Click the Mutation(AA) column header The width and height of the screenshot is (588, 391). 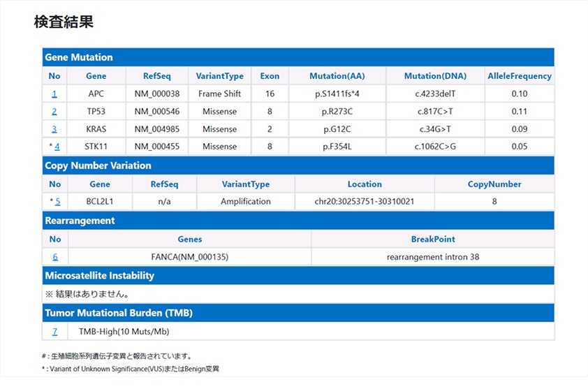tap(337, 76)
